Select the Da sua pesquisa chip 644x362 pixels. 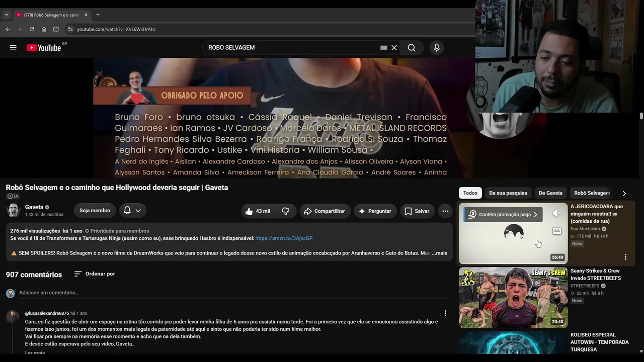click(x=508, y=193)
